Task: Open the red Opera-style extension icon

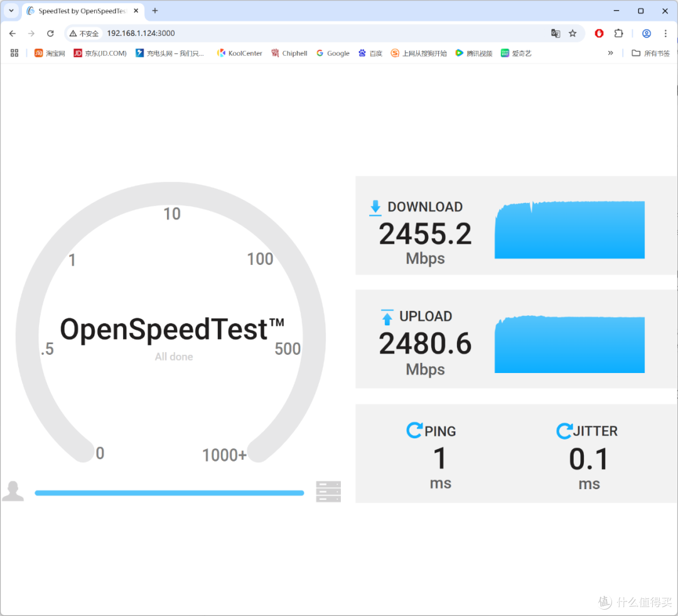Action: [x=599, y=33]
